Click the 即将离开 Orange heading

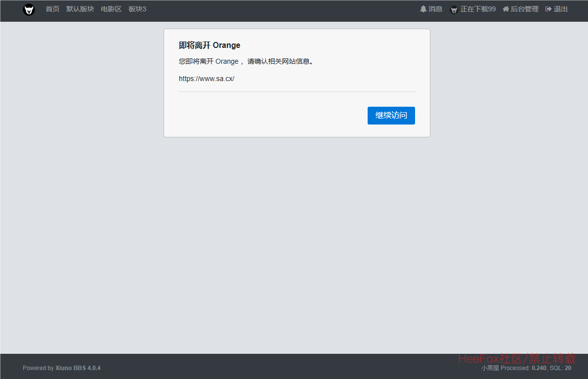coord(210,45)
